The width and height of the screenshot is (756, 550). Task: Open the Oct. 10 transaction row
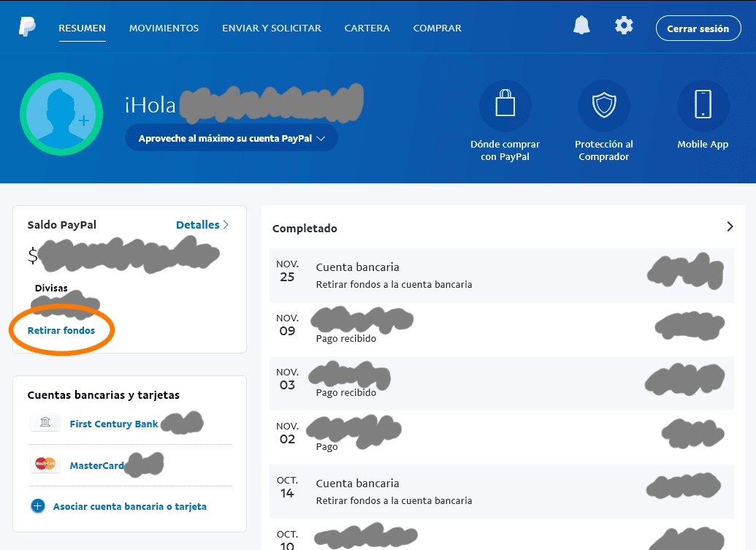click(501, 535)
